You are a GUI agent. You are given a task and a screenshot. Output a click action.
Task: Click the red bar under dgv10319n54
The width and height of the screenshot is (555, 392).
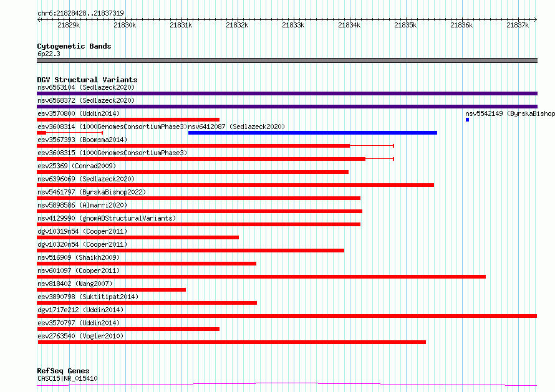pos(138,237)
